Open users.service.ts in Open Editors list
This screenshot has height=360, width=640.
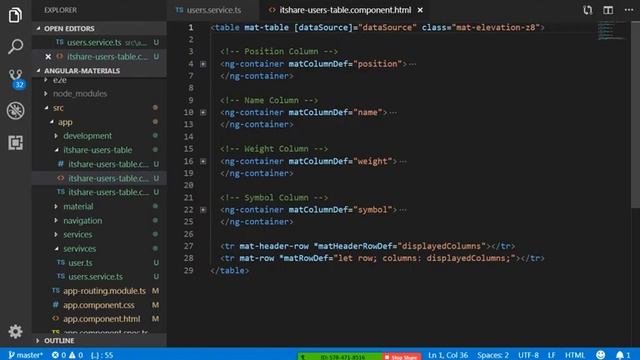(99, 42)
